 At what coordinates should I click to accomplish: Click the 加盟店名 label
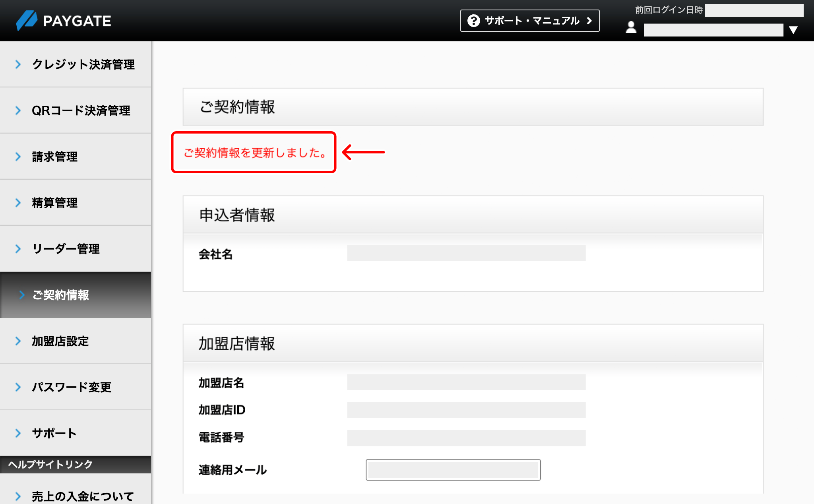tap(221, 383)
